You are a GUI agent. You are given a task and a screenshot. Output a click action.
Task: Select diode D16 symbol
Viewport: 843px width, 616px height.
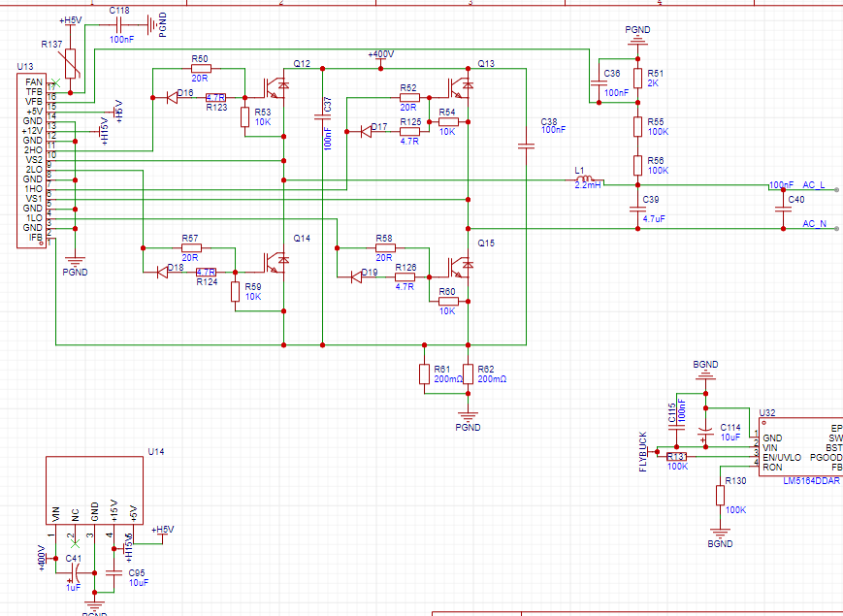pyautogui.click(x=172, y=97)
